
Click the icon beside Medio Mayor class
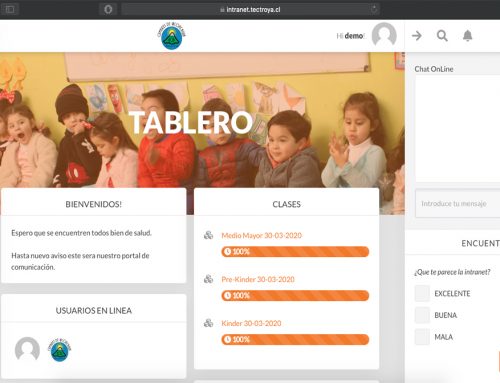(208, 235)
